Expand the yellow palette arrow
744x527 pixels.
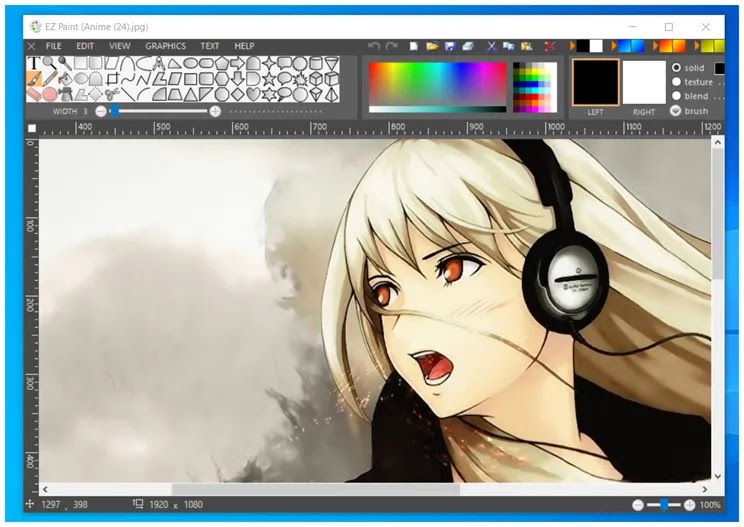[696, 46]
